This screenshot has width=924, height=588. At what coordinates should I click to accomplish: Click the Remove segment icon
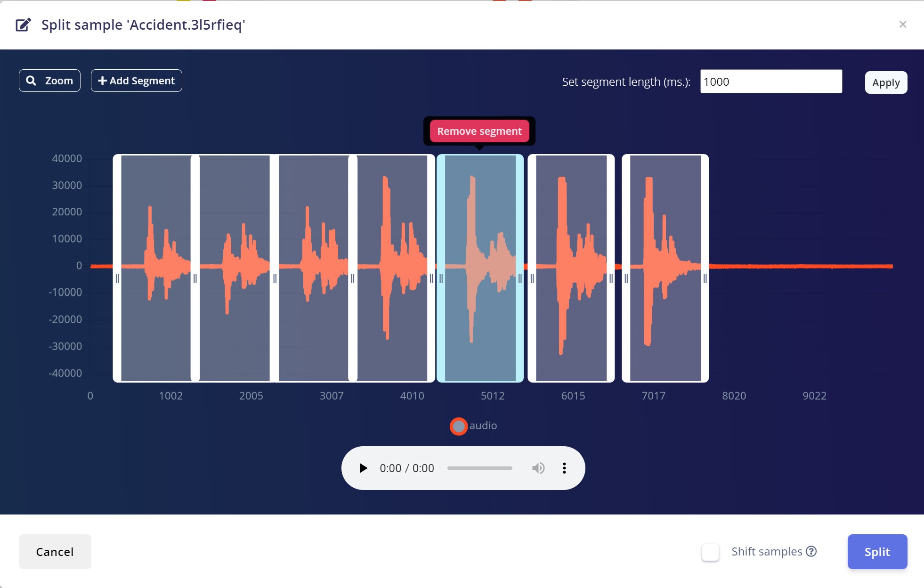point(479,131)
